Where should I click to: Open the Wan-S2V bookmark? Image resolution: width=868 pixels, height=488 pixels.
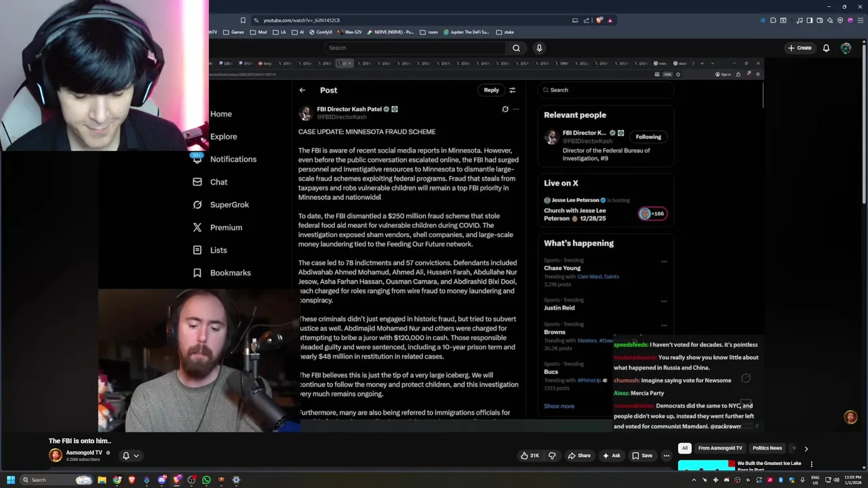click(x=350, y=32)
